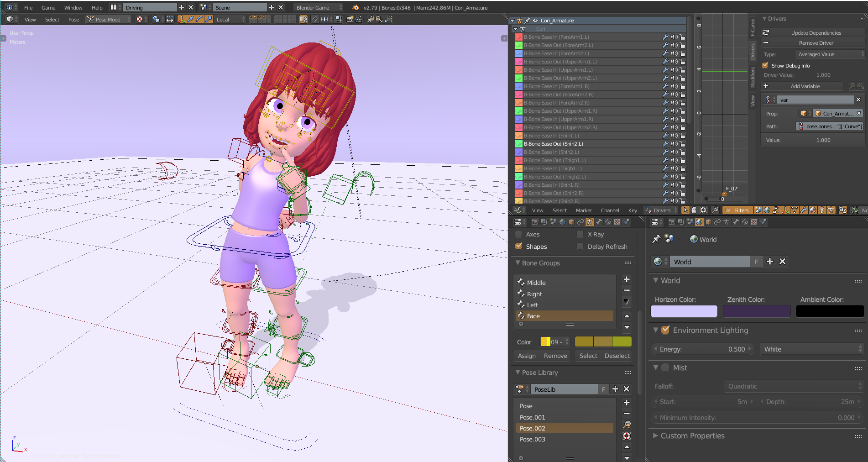Open the White environment color dropdown
Screen dimensions: 868x462
(812, 349)
